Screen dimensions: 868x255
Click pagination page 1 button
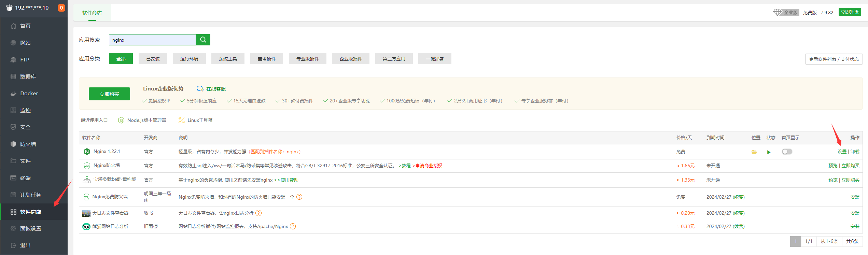click(796, 241)
